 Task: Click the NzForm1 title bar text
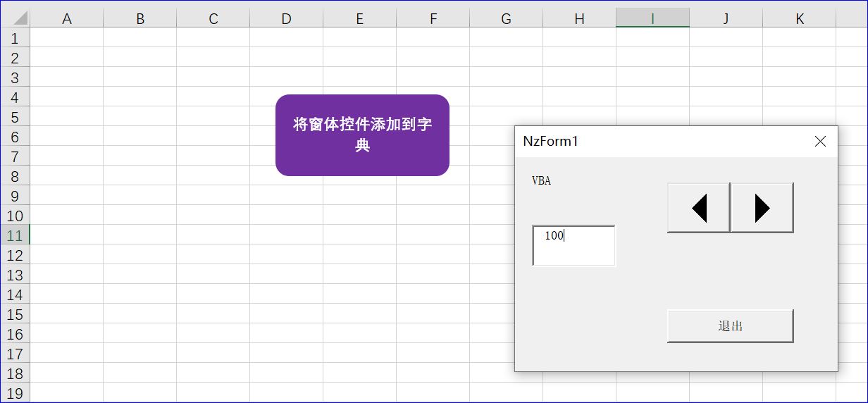point(550,142)
